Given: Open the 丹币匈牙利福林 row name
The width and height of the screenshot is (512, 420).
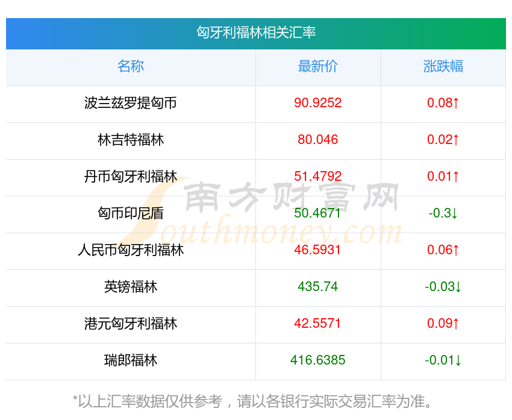Looking at the screenshot, I should tap(131, 177).
